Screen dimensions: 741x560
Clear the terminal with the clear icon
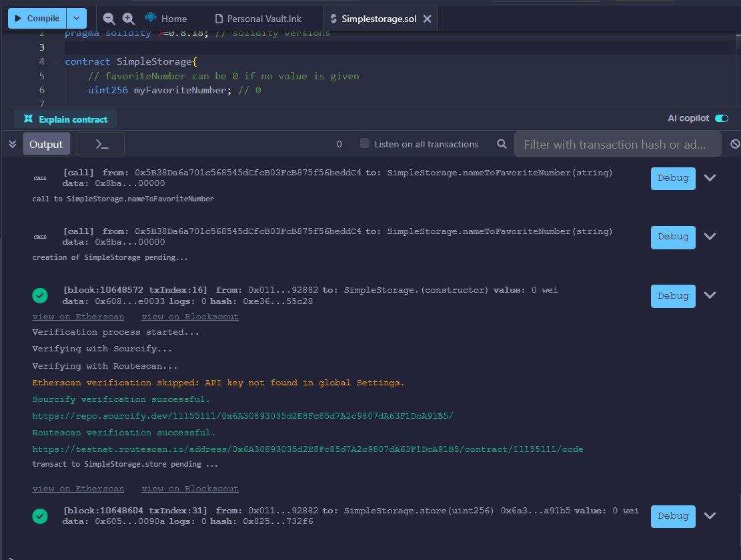click(x=735, y=144)
